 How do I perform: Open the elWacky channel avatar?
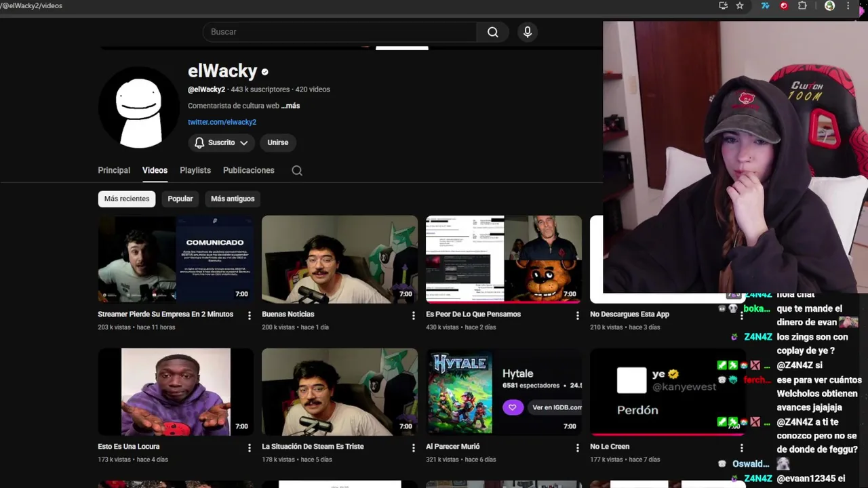[139, 107]
